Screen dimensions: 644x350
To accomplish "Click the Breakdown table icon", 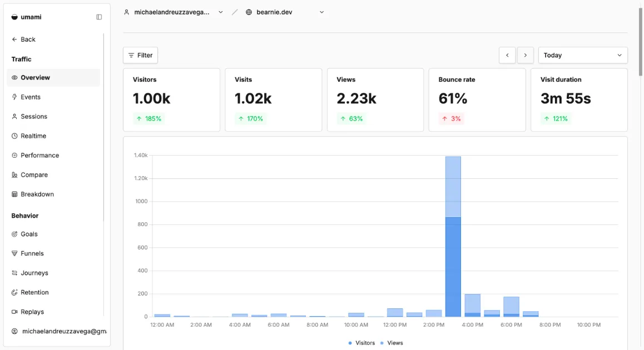I will (x=14, y=194).
